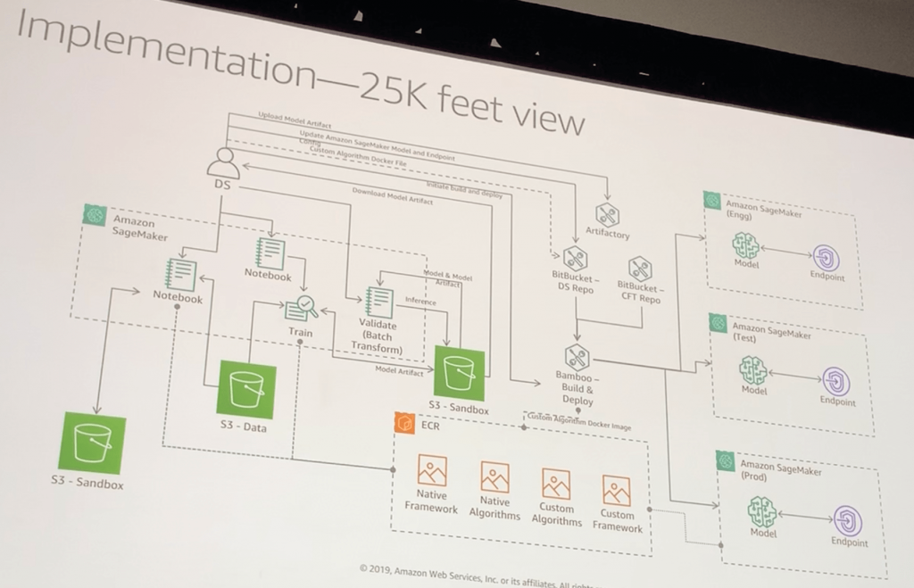The height and width of the screenshot is (588, 914).
Task: Click the Artifactory tools icon
Action: click(x=607, y=216)
